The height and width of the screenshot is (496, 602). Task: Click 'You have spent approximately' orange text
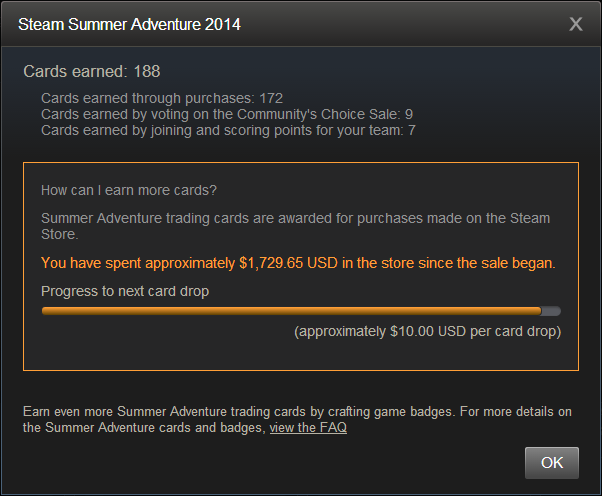[x=138, y=264]
